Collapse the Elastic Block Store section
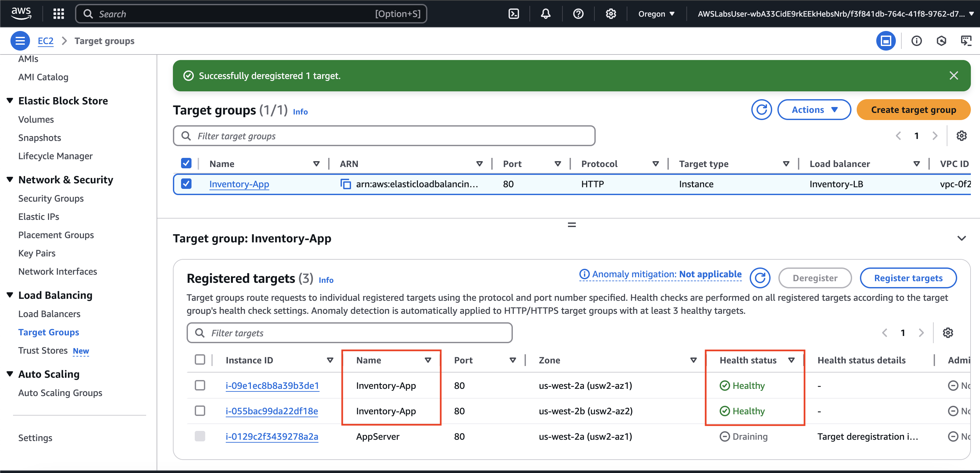 coord(10,100)
